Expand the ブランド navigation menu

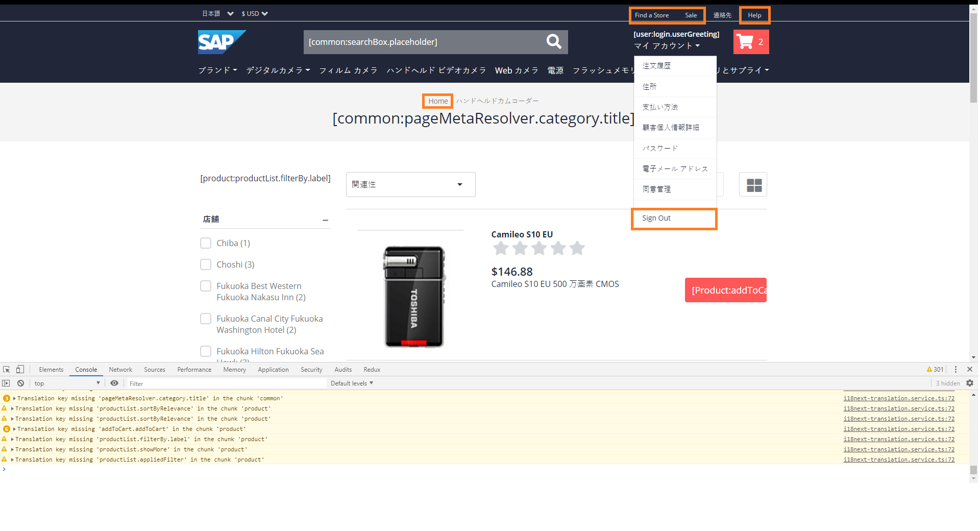[x=218, y=70]
